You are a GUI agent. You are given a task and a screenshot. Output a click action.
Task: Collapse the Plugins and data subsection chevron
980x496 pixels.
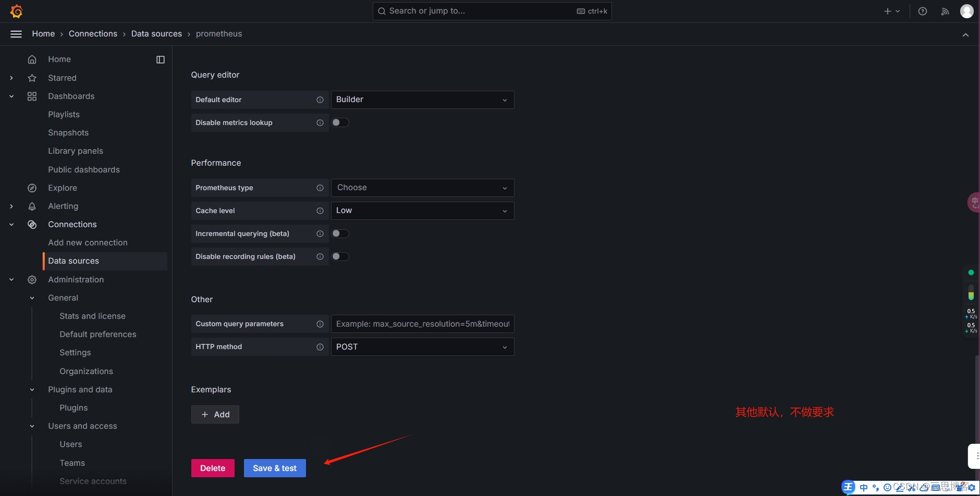(x=32, y=390)
